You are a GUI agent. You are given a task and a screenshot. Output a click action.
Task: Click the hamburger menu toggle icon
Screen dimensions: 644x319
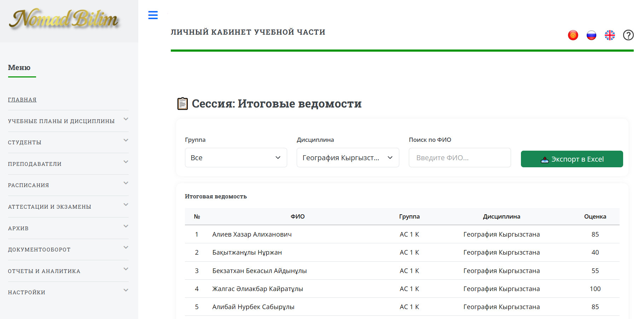[153, 15]
